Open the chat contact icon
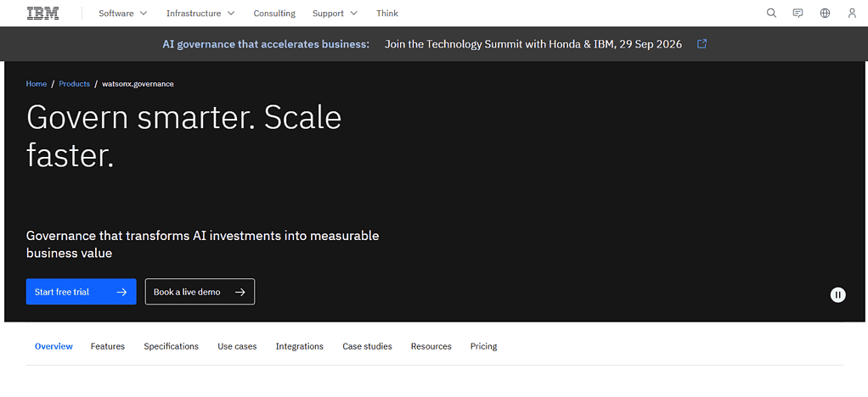The height and width of the screenshot is (397, 868). point(798,14)
